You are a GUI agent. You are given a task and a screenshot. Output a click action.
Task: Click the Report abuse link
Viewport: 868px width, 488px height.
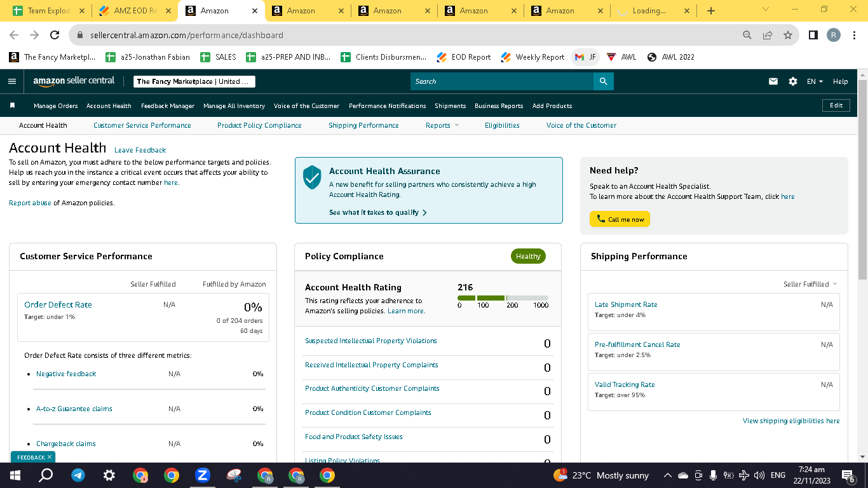point(30,203)
